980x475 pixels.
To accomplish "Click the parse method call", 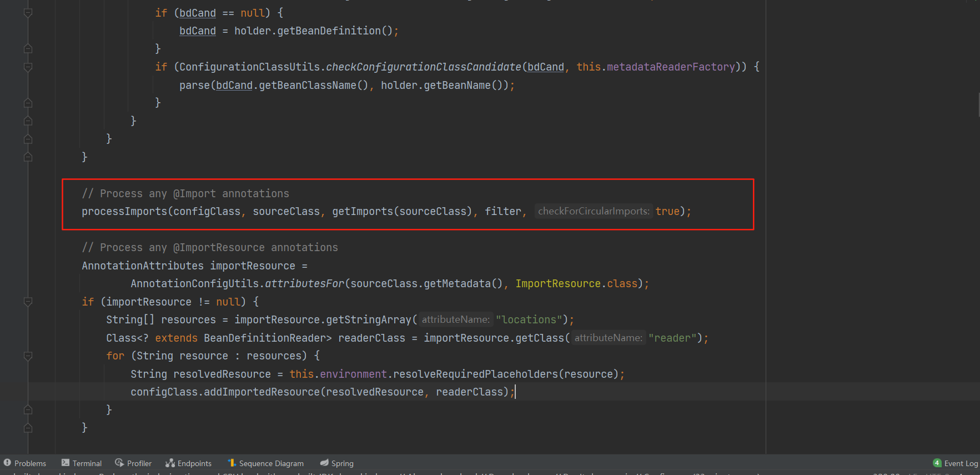I will point(194,85).
